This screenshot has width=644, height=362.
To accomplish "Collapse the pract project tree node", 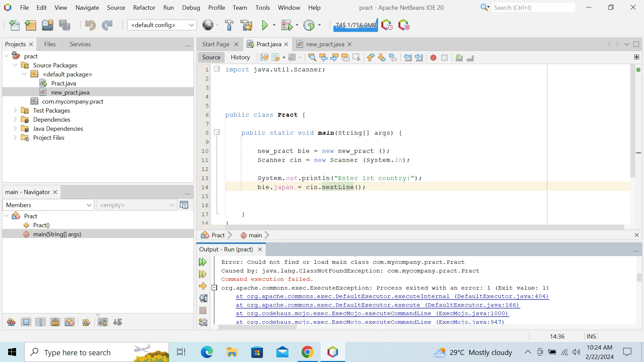I will pos(6,56).
